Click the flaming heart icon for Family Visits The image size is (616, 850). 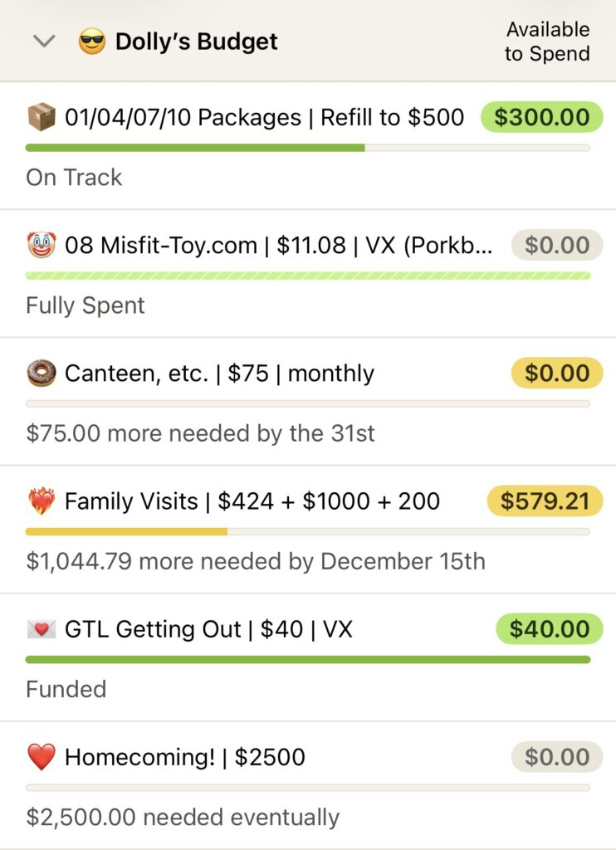42,501
